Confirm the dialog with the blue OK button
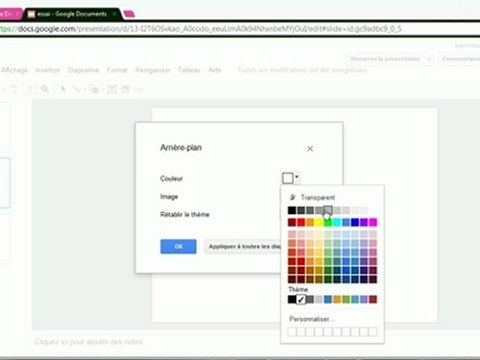 178,246
